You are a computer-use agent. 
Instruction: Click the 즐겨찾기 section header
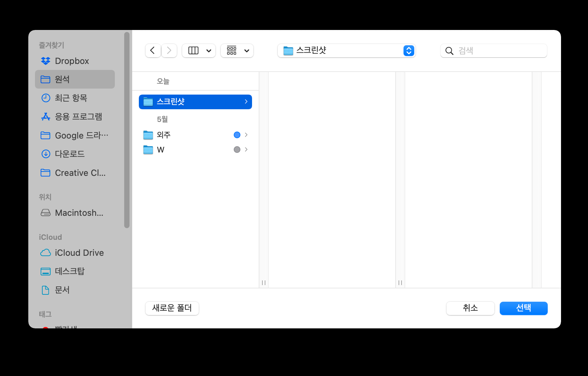pyautogui.click(x=52, y=45)
